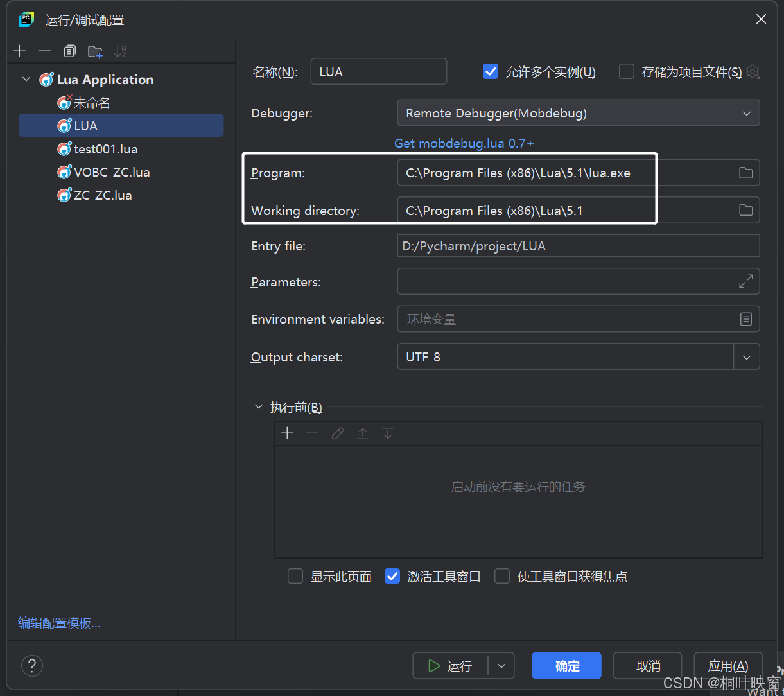Screen dimensions: 784x696
Task: Click the remove before-launch task icon
Action: [x=312, y=433]
